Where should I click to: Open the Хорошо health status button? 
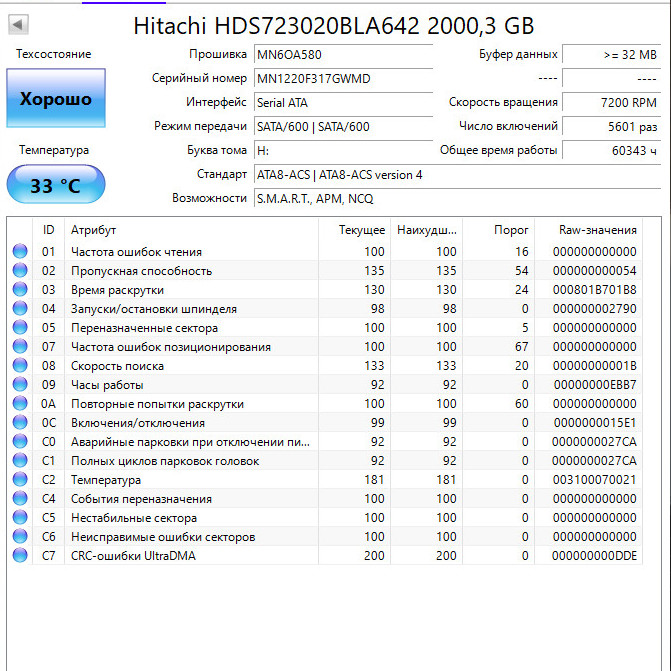tap(56, 98)
